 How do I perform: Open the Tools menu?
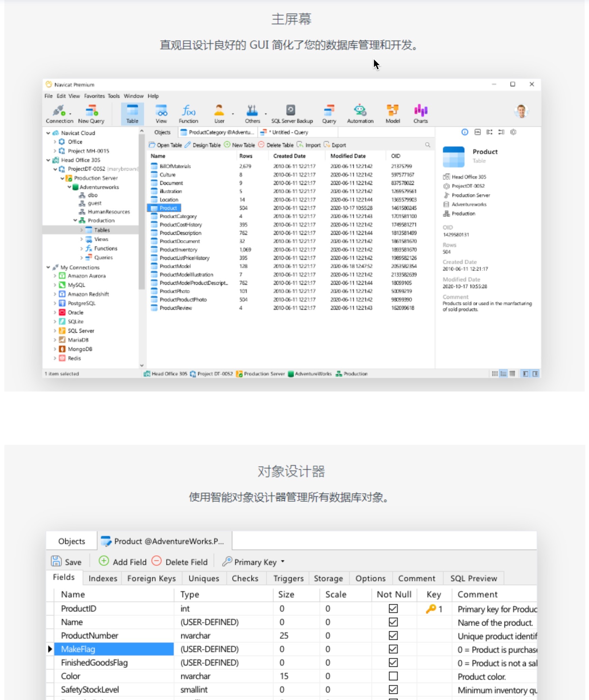[x=114, y=96]
